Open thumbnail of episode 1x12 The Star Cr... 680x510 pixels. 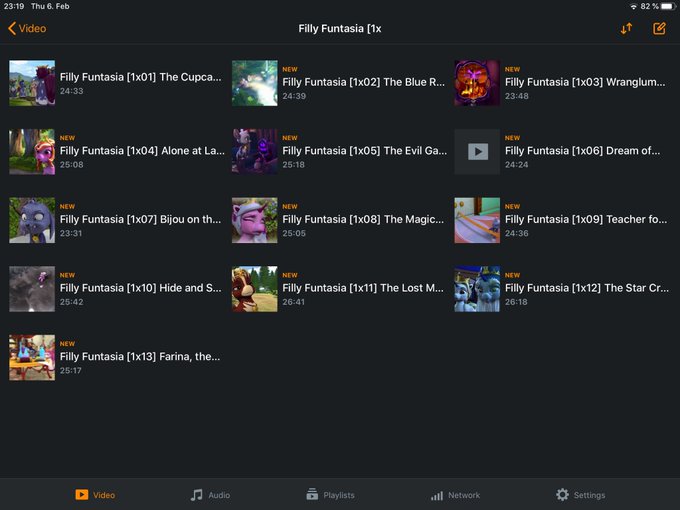tap(477, 289)
